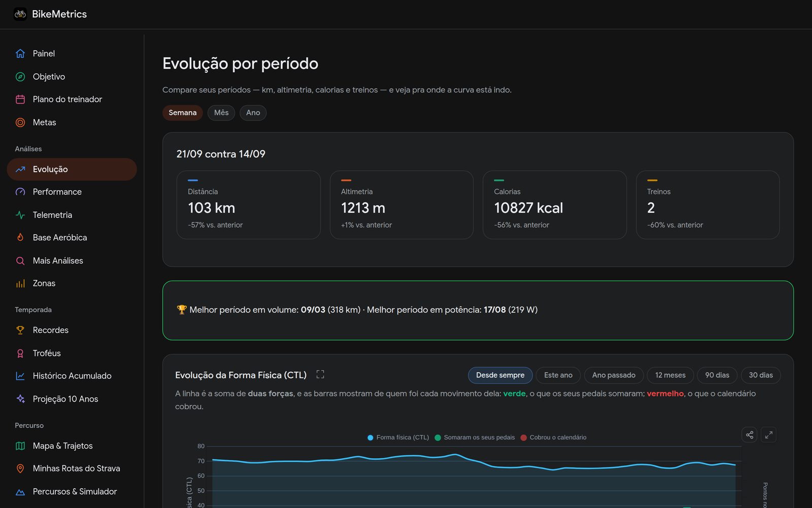Go to Performance analysis page
This screenshot has width=812, height=508.
click(x=72, y=192)
